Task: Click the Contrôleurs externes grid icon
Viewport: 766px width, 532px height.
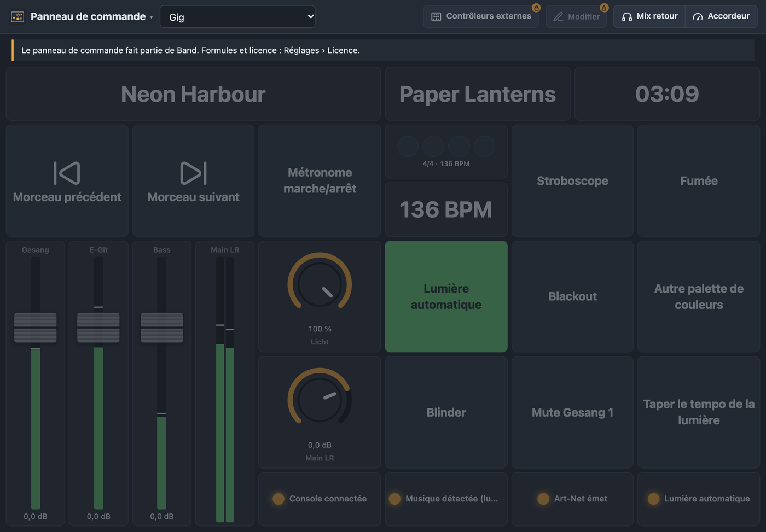Action: tap(436, 17)
